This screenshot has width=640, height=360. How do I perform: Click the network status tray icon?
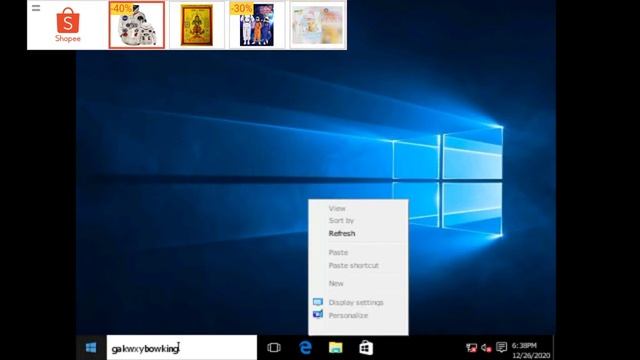471,348
